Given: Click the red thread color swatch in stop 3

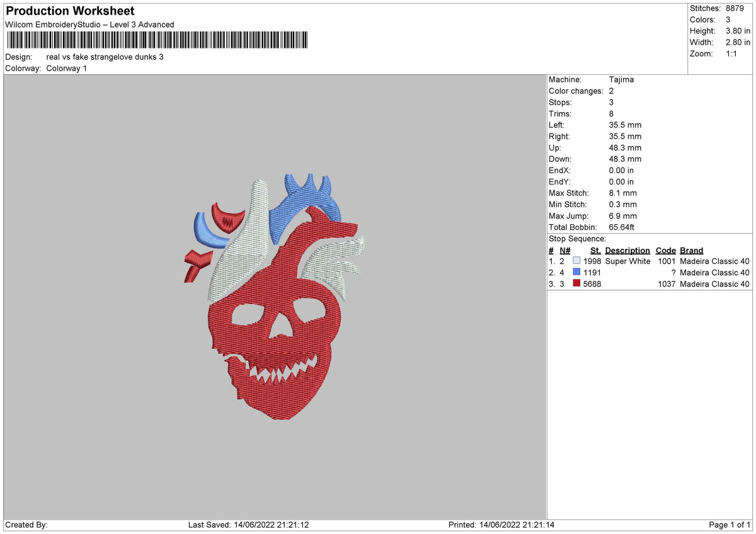Looking at the screenshot, I should coord(576,283).
